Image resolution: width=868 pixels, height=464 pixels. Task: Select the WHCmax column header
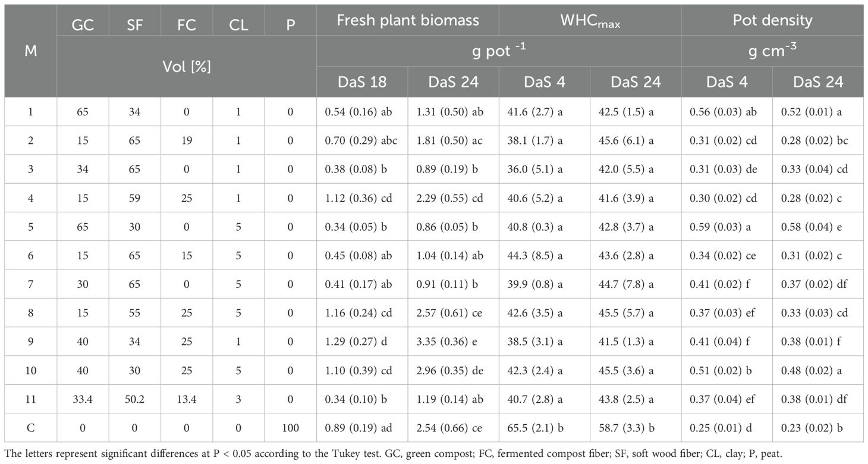point(590,21)
